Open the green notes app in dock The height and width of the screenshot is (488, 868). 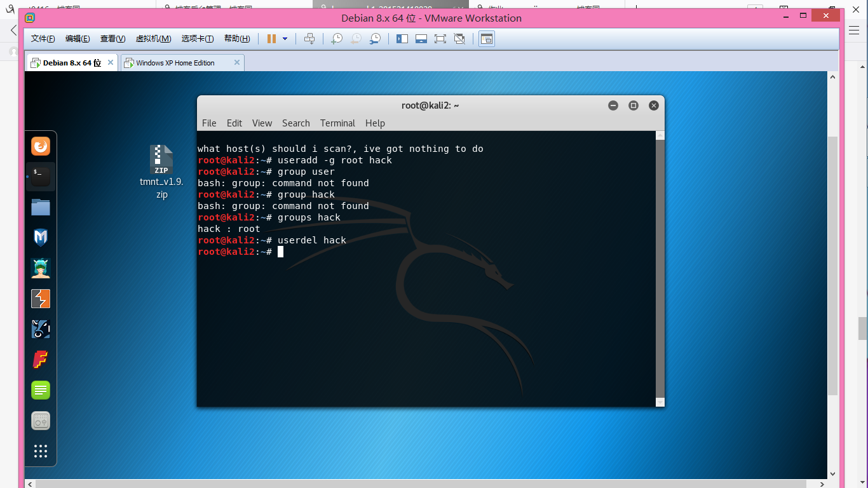(41, 390)
